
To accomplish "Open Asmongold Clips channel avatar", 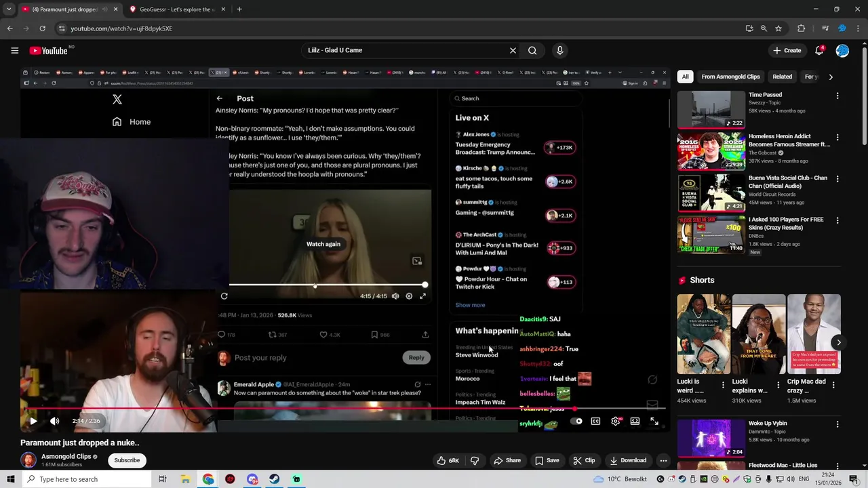I will [28, 460].
